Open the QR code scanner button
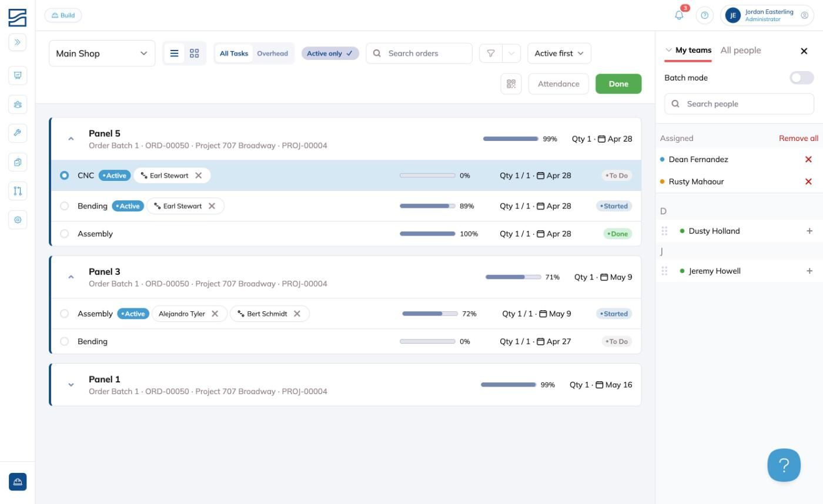This screenshot has height=504, width=823. click(x=511, y=84)
